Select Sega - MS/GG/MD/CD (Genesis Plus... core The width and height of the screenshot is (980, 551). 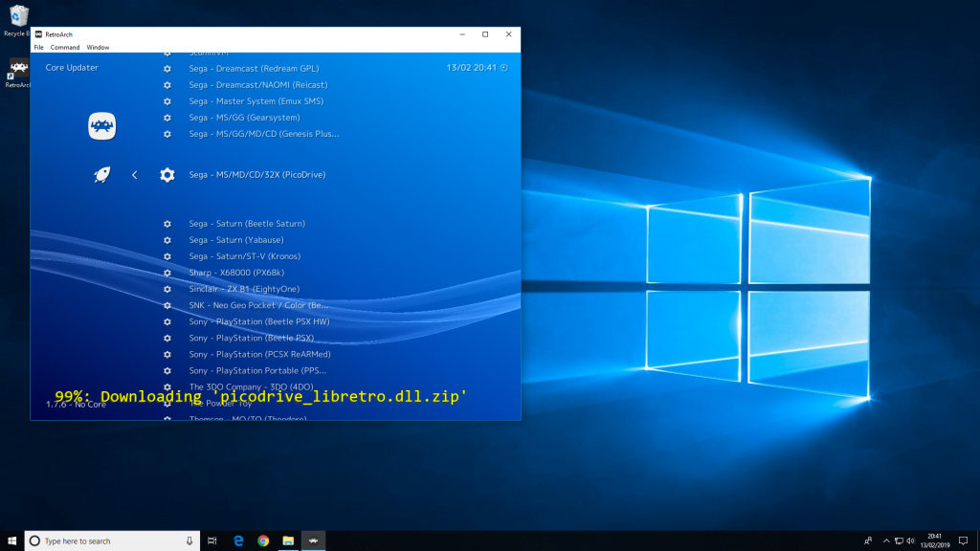coord(264,134)
